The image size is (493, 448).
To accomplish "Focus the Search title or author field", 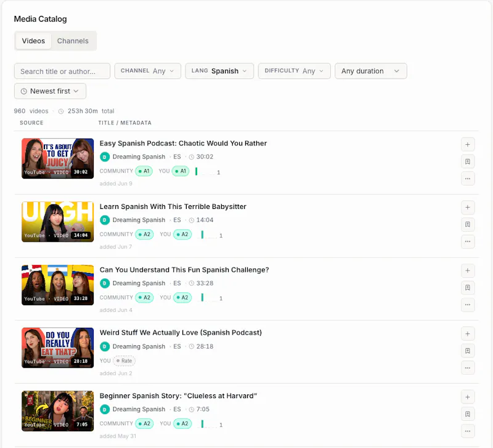I will 62,71.
